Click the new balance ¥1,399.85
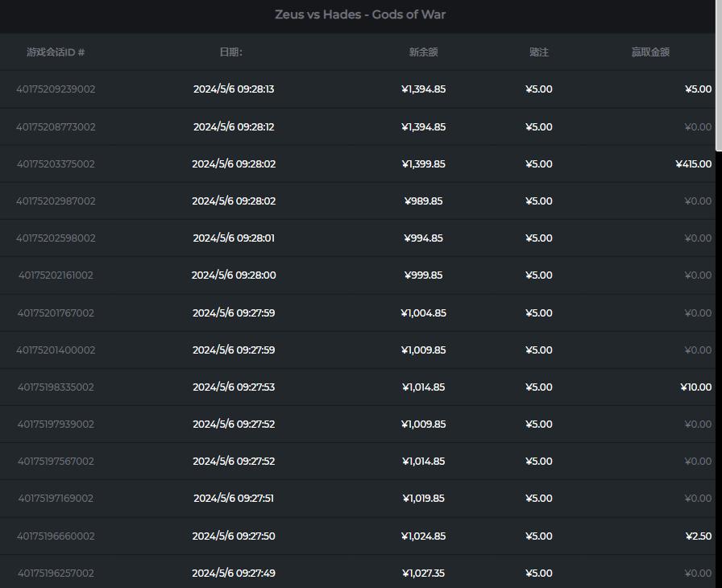Screen dimensions: 722x588 [x=424, y=164]
